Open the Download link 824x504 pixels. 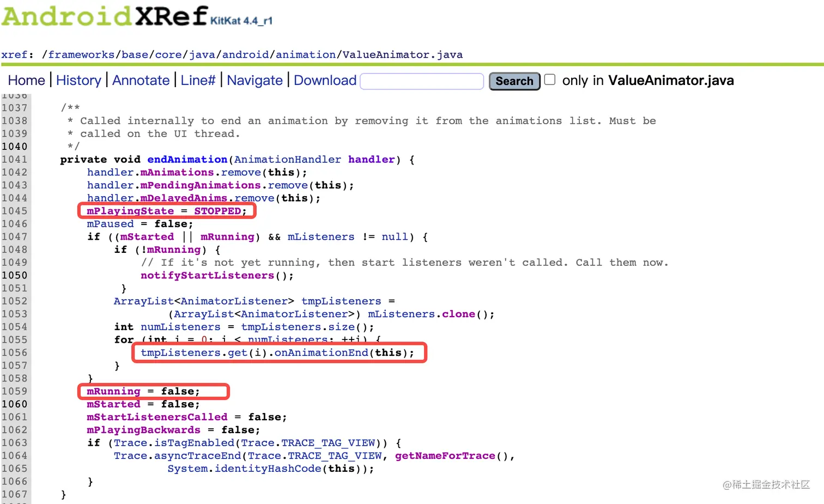[x=325, y=81]
